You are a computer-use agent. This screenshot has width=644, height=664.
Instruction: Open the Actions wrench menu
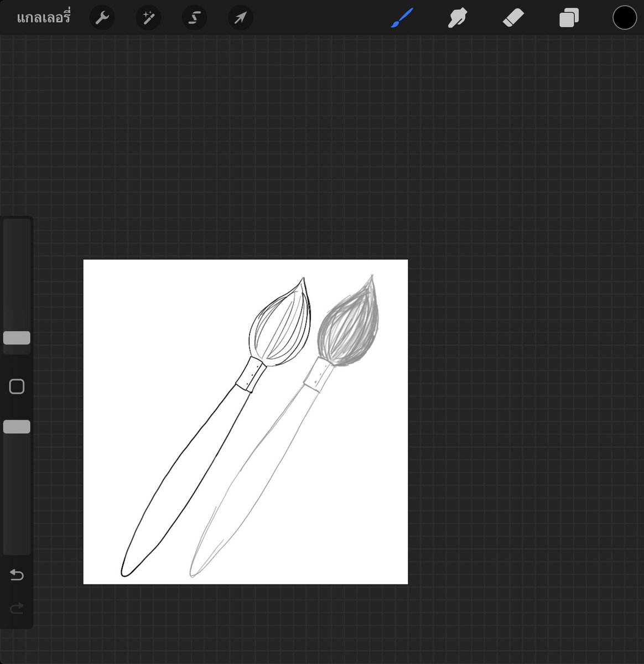click(102, 18)
